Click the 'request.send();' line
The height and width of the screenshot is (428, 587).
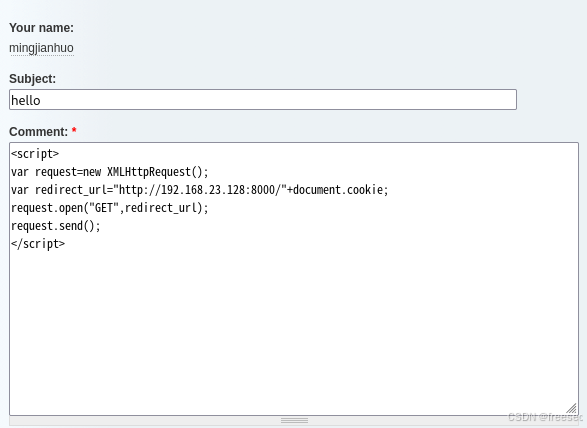[56, 226]
